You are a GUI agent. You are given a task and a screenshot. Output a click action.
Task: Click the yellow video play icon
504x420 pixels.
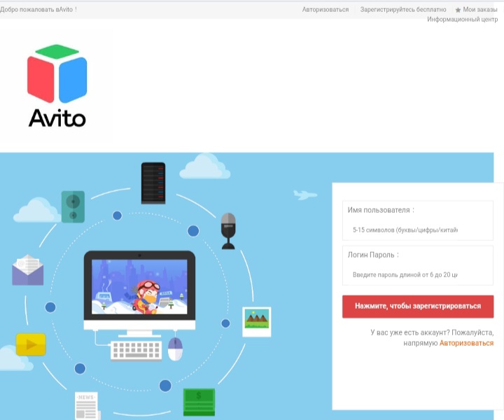pyautogui.click(x=31, y=344)
